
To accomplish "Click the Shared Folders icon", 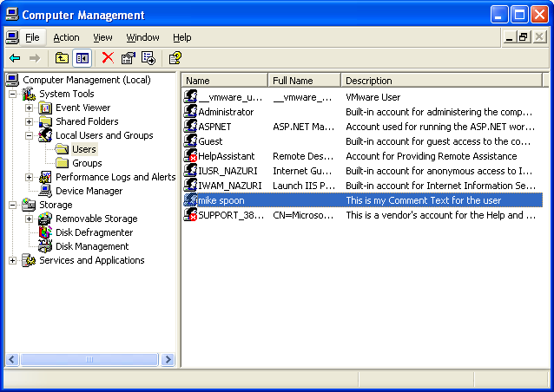I will pos(45,121).
